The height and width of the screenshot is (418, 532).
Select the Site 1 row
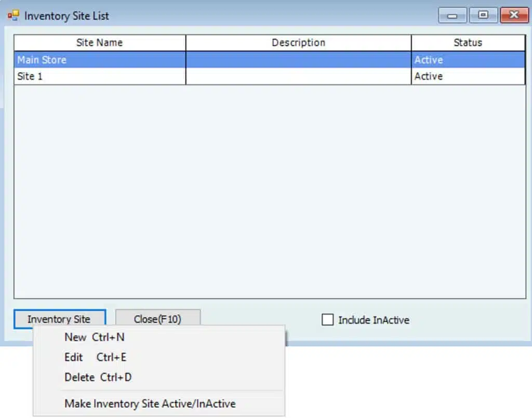click(x=270, y=76)
